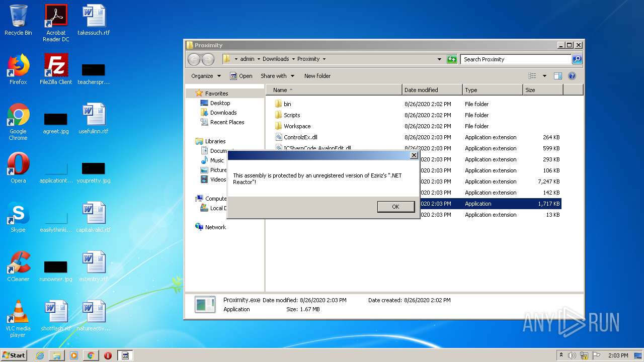Open the Organize dropdown menu

coord(206,76)
